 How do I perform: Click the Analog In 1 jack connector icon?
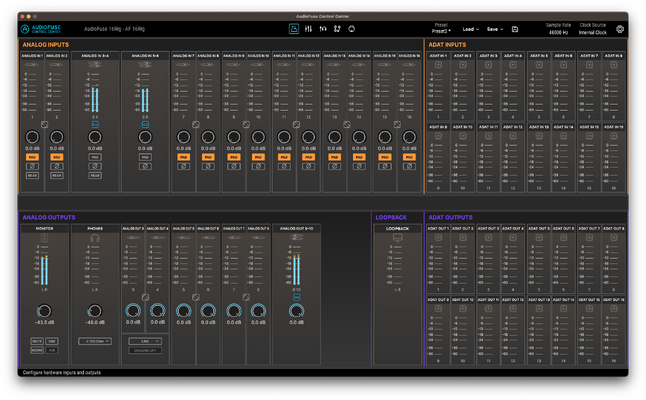point(32,65)
